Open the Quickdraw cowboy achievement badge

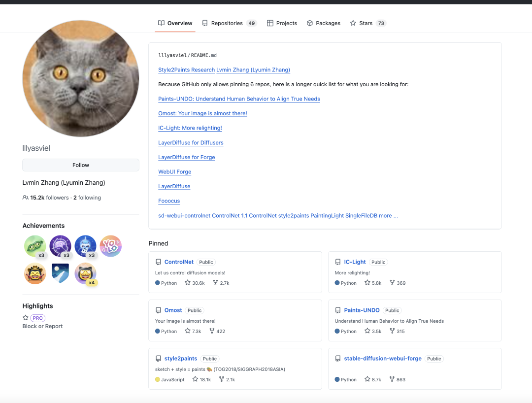[35, 273]
